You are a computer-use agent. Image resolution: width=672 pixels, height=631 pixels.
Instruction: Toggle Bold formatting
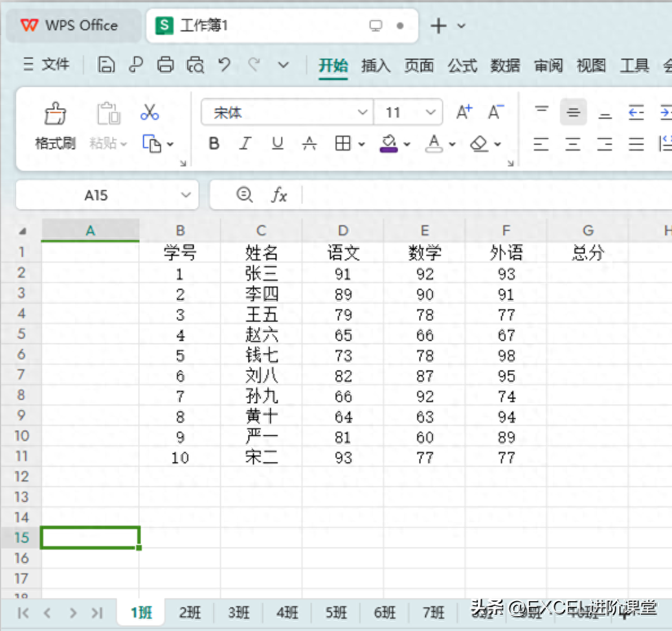click(x=214, y=144)
